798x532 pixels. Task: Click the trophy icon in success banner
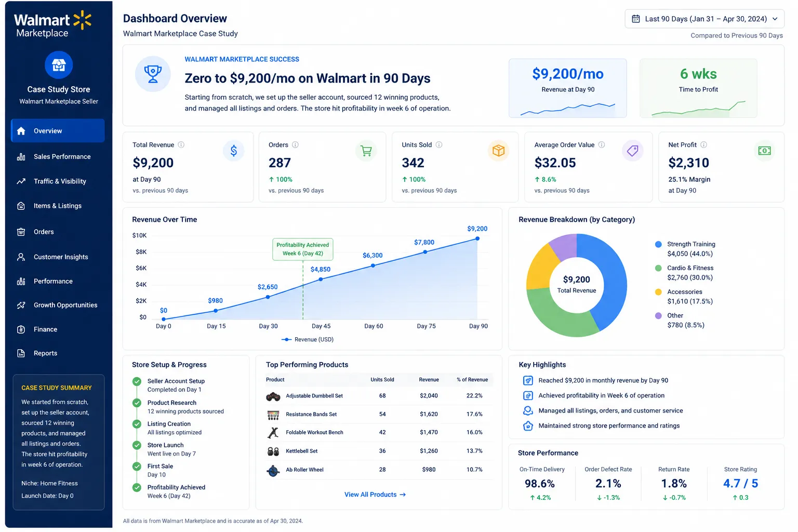(x=153, y=74)
